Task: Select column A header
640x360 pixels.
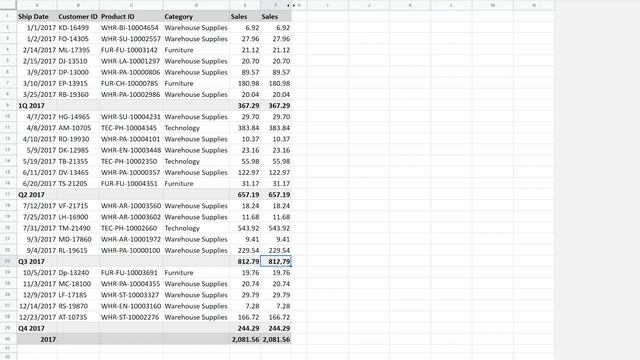Action: click(37, 5)
